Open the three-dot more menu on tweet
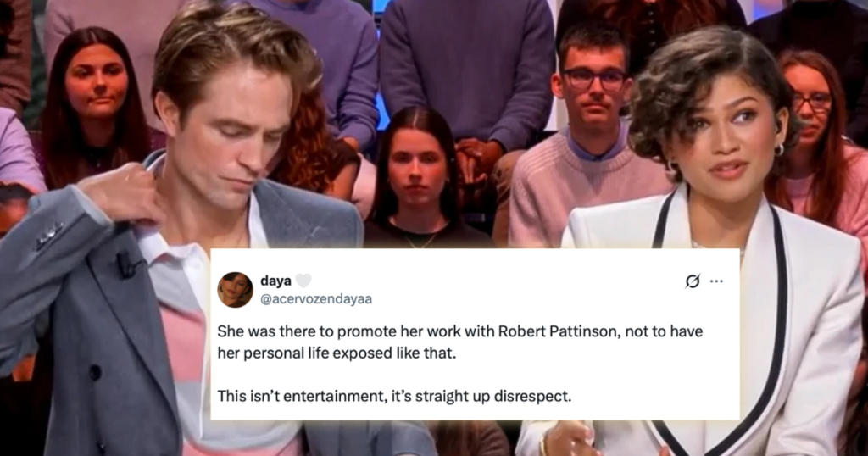Viewport: 868px width, 456px height. point(716,281)
